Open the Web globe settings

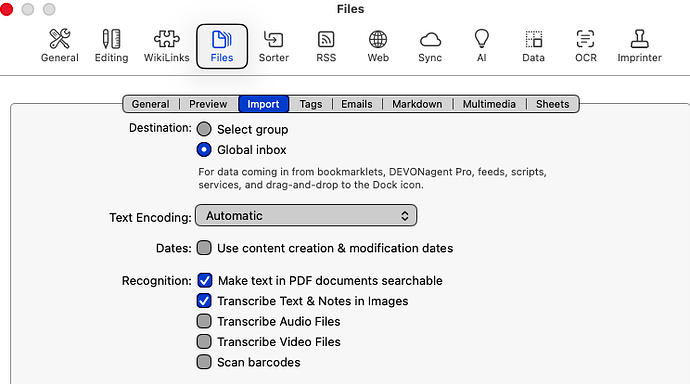378,46
